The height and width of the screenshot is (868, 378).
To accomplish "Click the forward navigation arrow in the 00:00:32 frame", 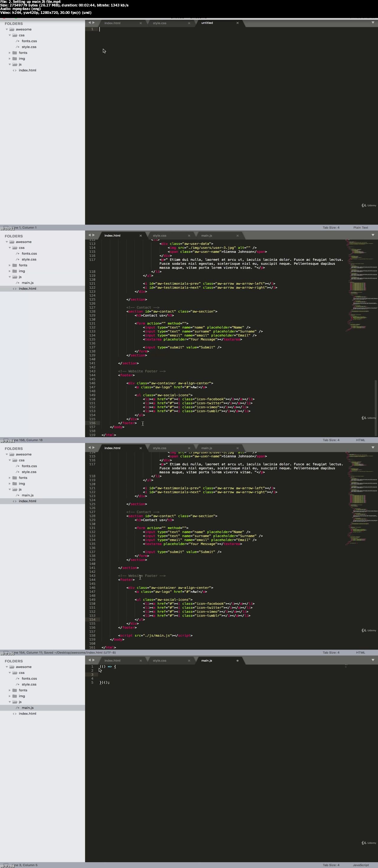I will pyautogui.click(x=93, y=22).
